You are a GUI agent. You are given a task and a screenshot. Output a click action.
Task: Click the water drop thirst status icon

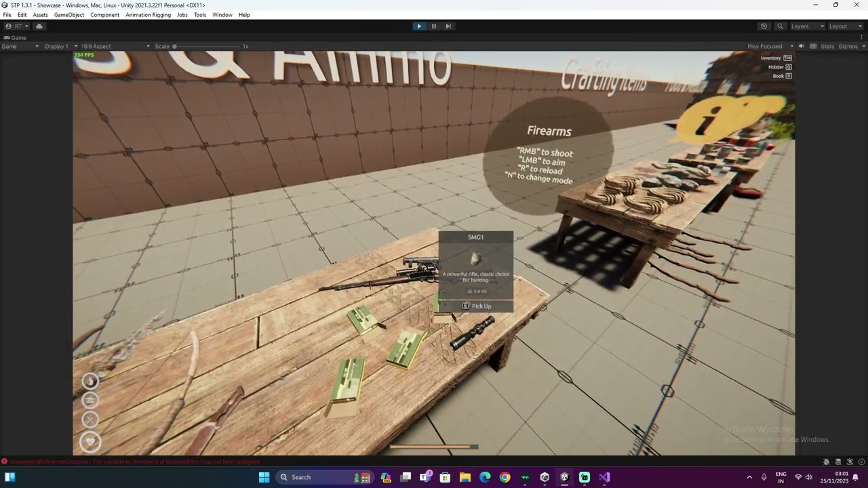pyautogui.click(x=90, y=381)
